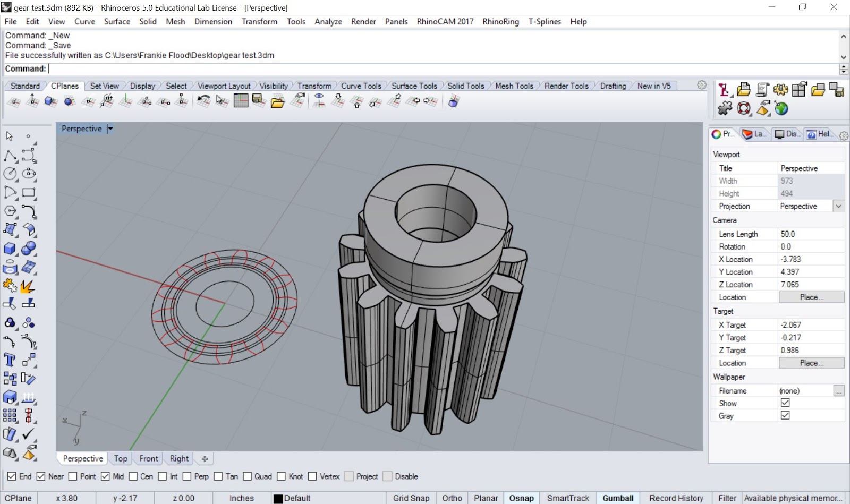Toggle Grid Snap in status bar
850x504 pixels.
tap(411, 498)
